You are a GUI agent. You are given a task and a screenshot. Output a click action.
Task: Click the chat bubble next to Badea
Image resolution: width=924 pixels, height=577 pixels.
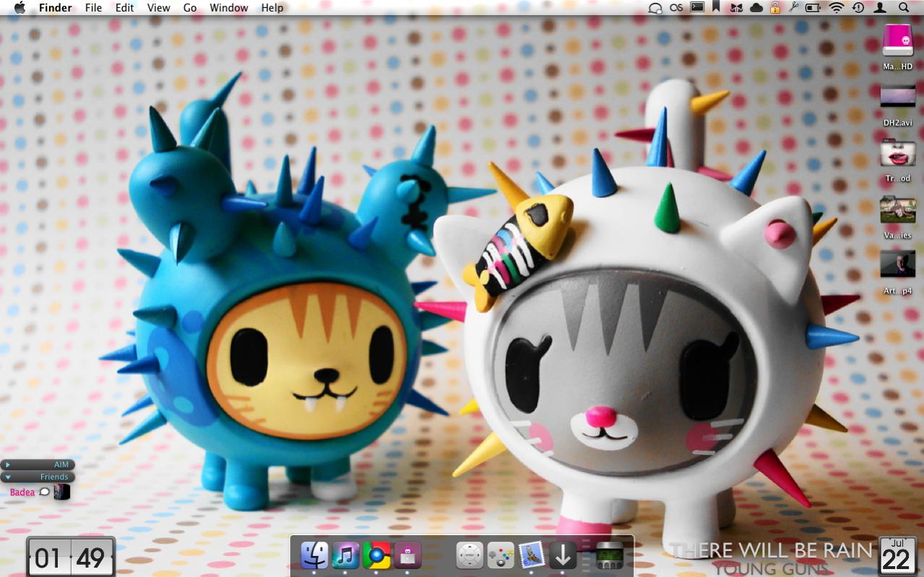click(x=44, y=492)
